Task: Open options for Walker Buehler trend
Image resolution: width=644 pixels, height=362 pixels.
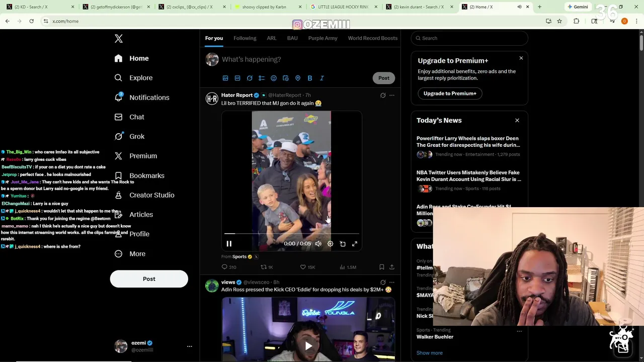Action: (x=519, y=331)
